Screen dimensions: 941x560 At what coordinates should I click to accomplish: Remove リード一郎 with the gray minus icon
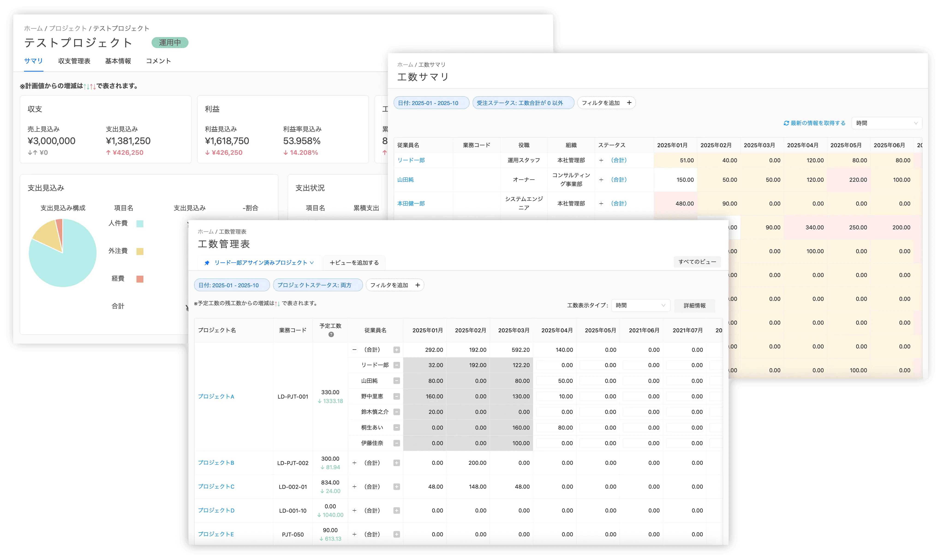coord(397,365)
